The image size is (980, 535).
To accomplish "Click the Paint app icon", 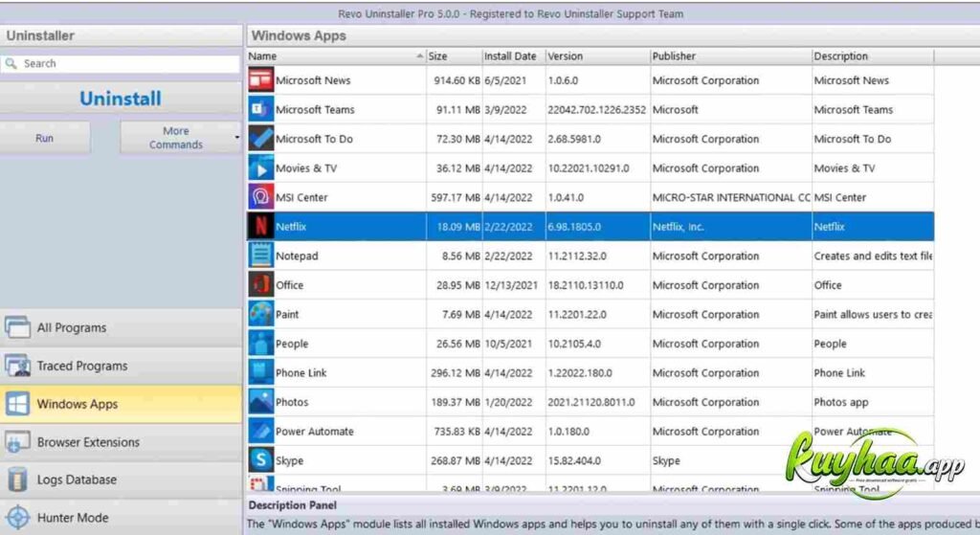I will point(260,314).
